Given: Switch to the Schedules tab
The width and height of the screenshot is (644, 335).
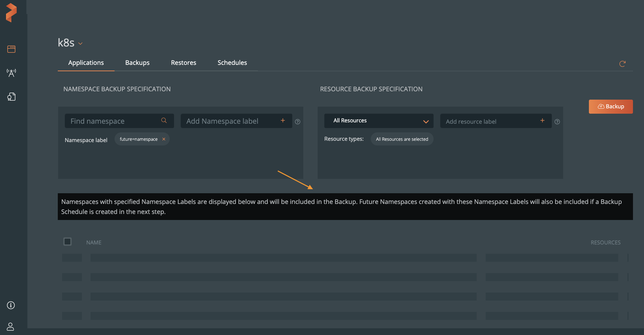Looking at the screenshot, I should click(x=232, y=63).
